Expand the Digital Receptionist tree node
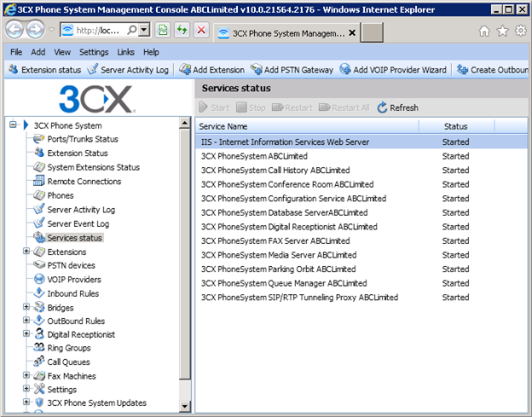532x417 pixels. click(26, 333)
